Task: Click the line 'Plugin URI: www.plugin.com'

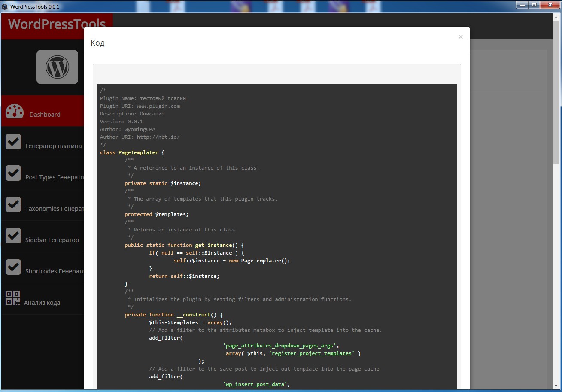Action: pos(140,106)
